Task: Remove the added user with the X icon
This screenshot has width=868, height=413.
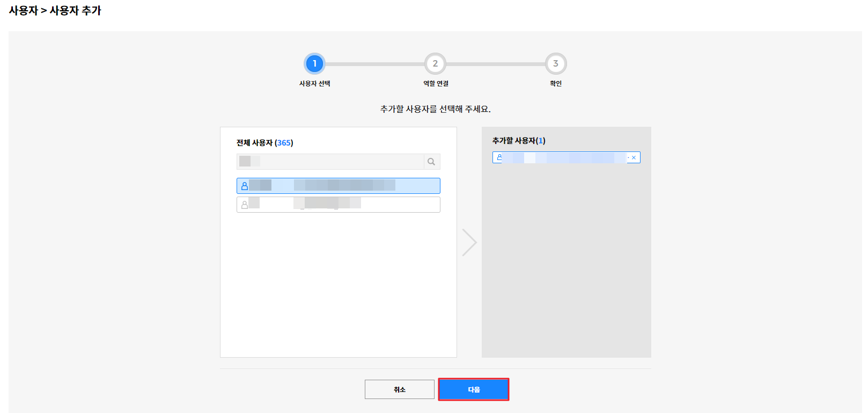Action: coord(634,157)
